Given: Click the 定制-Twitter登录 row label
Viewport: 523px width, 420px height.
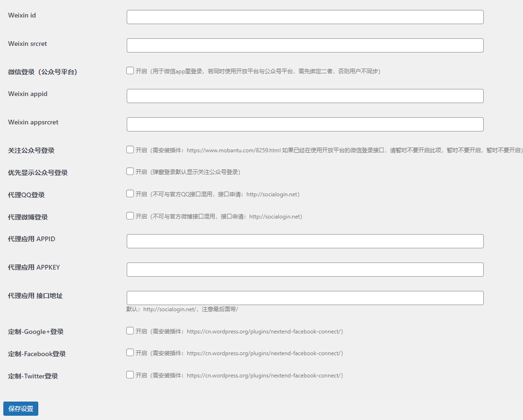Looking at the screenshot, I should (33, 376).
